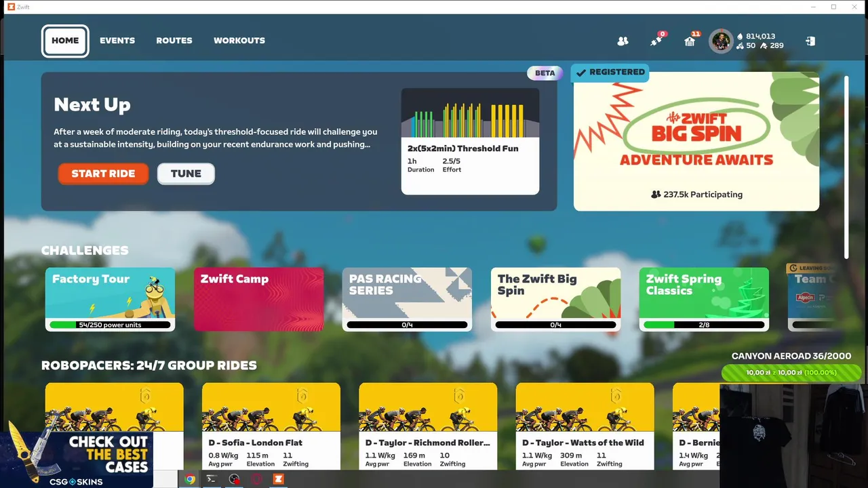This screenshot has height=488, width=868.
Task: Click The Zwift Big Spin 0/4 progress bar
Action: (x=555, y=325)
